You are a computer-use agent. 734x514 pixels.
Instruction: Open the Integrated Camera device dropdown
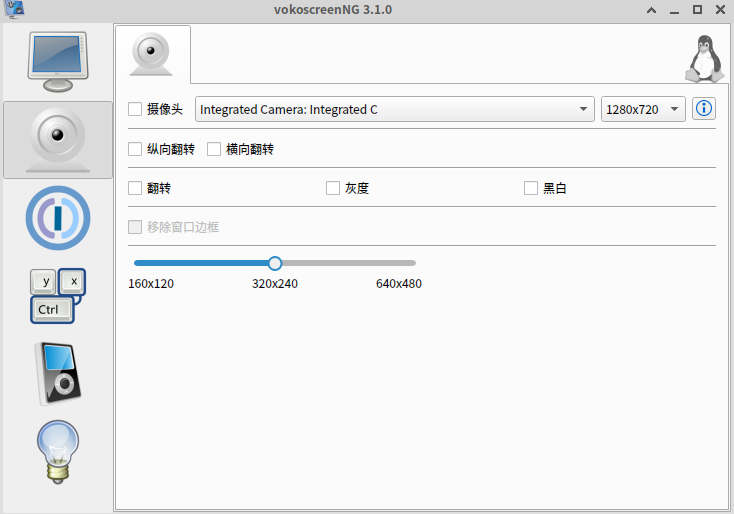click(x=395, y=109)
